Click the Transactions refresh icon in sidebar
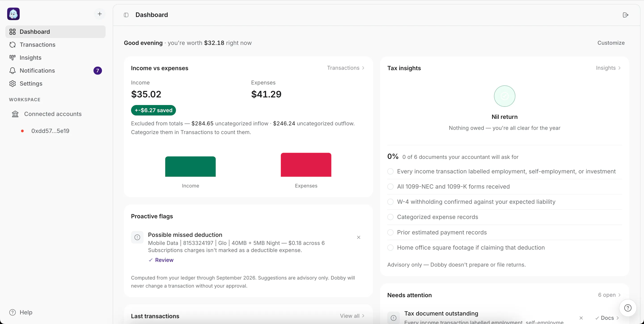 point(13,45)
